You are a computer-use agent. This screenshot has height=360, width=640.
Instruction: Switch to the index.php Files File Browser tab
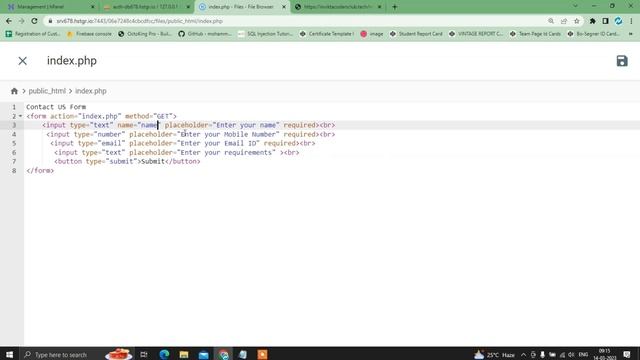(241, 7)
